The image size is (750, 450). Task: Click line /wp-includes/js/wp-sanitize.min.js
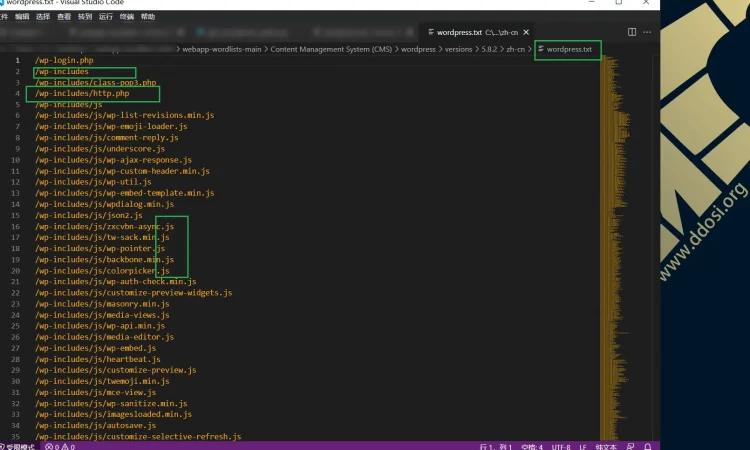pyautogui.click(x=111, y=404)
